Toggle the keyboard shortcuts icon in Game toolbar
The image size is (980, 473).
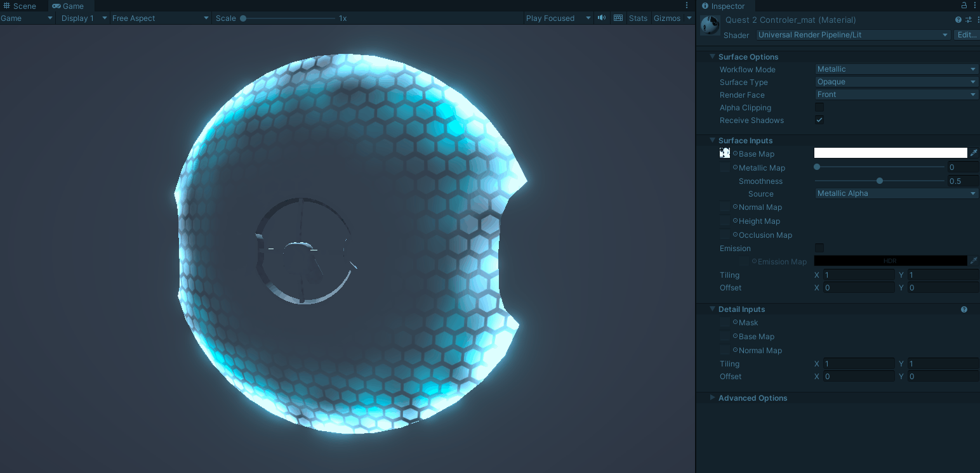coord(618,18)
